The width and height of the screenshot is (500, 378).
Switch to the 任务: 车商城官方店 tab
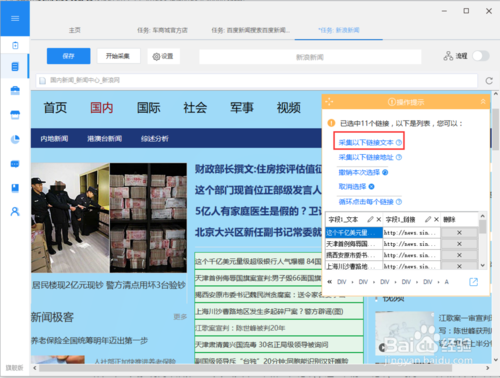point(162,30)
